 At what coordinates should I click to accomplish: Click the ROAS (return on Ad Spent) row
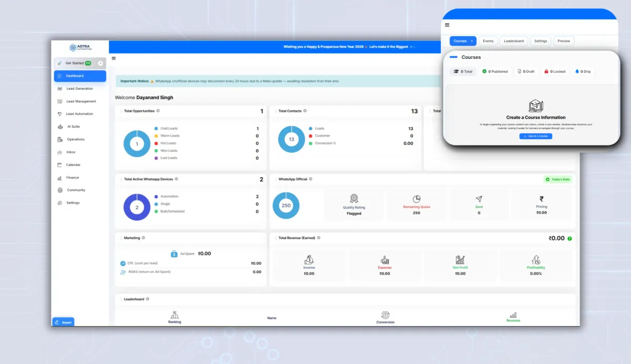(x=190, y=272)
